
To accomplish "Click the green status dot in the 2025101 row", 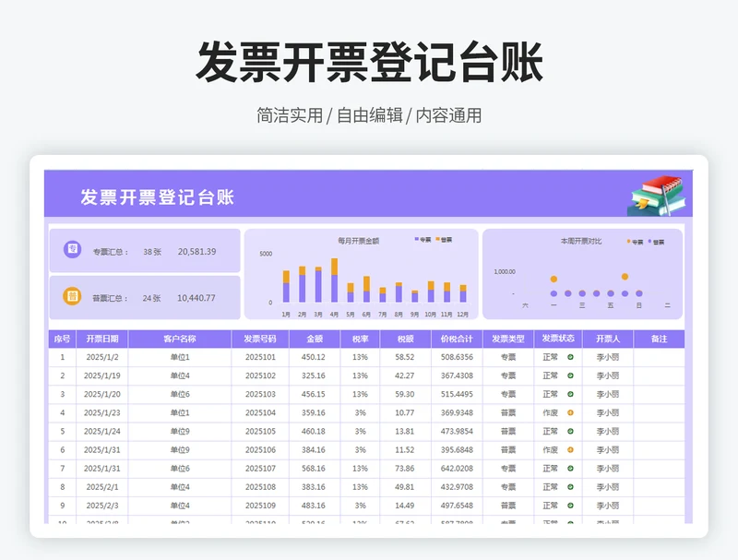I will click(x=570, y=357).
